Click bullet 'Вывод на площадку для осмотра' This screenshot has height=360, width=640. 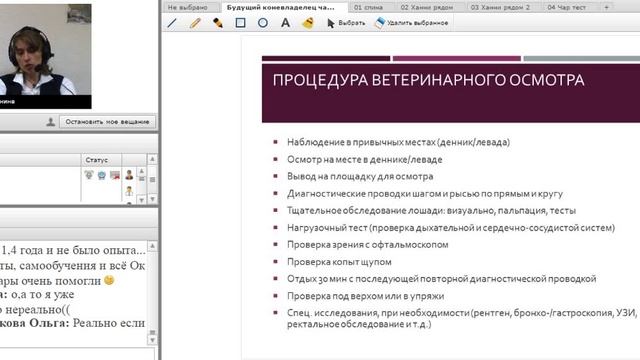(x=360, y=176)
